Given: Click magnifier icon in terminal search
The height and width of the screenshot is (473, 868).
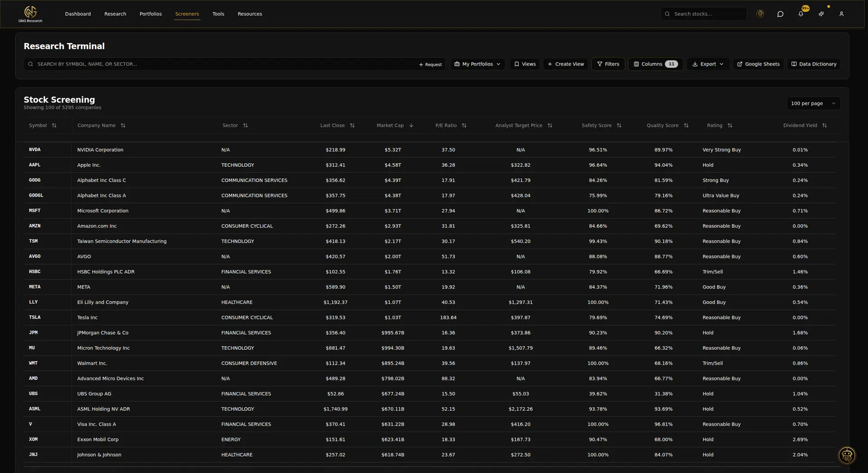Looking at the screenshot, I should pyautogui.click(x=30, y=64).
